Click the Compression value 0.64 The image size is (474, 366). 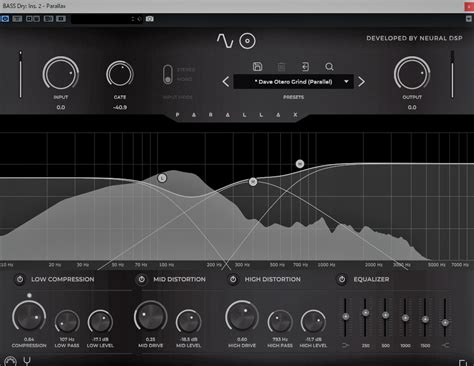pos(29,339)
